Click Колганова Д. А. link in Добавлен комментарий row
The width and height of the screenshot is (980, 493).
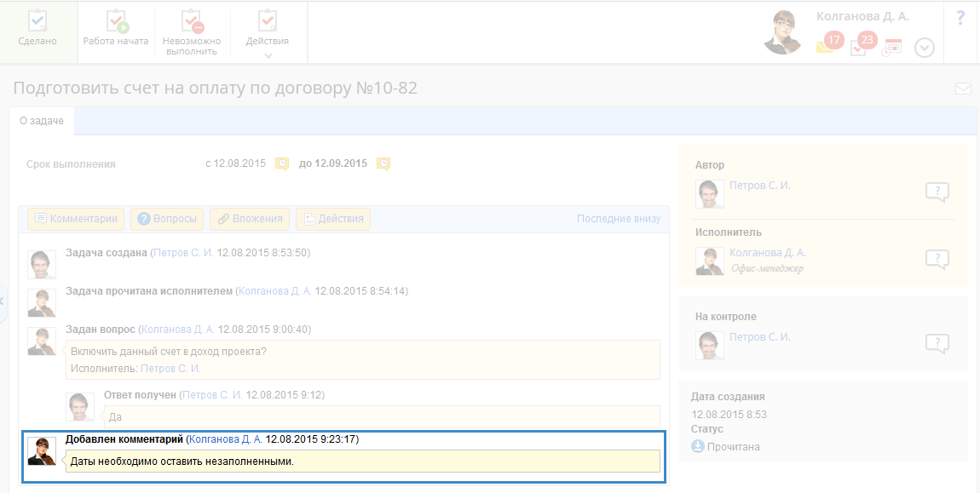[226, 439]
